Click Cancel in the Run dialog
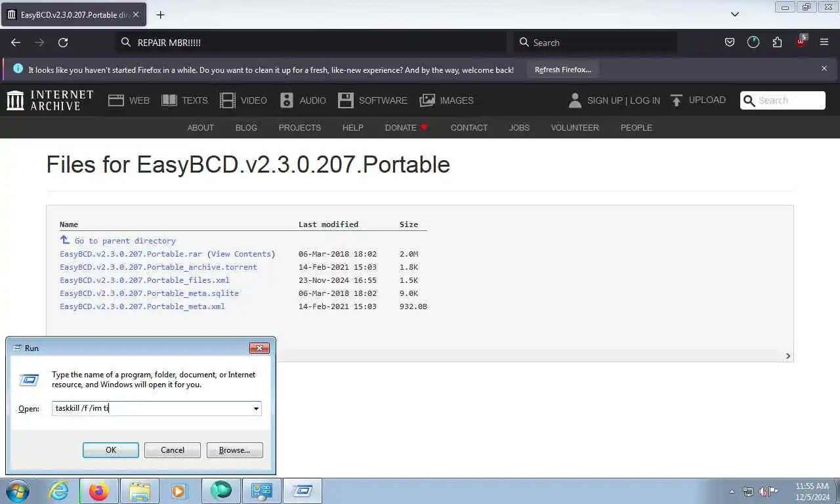840x504 pixels. pos(173,450)
